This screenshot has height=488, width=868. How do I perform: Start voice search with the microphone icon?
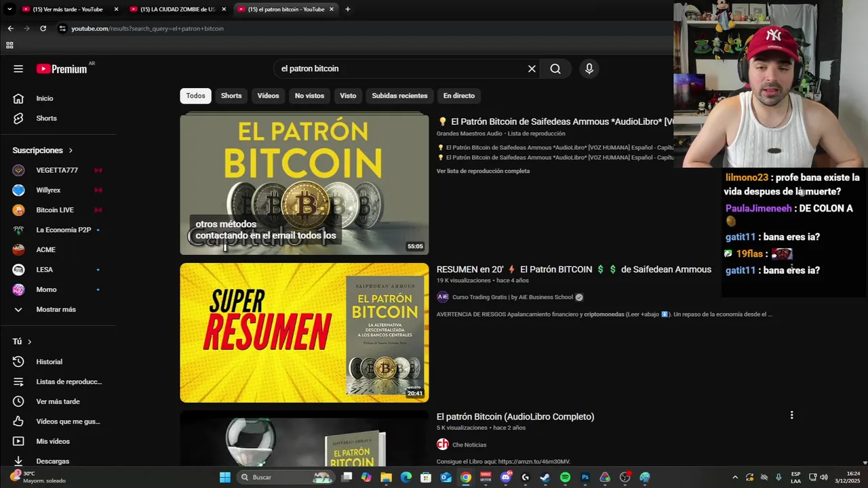[x=589, y=68]
